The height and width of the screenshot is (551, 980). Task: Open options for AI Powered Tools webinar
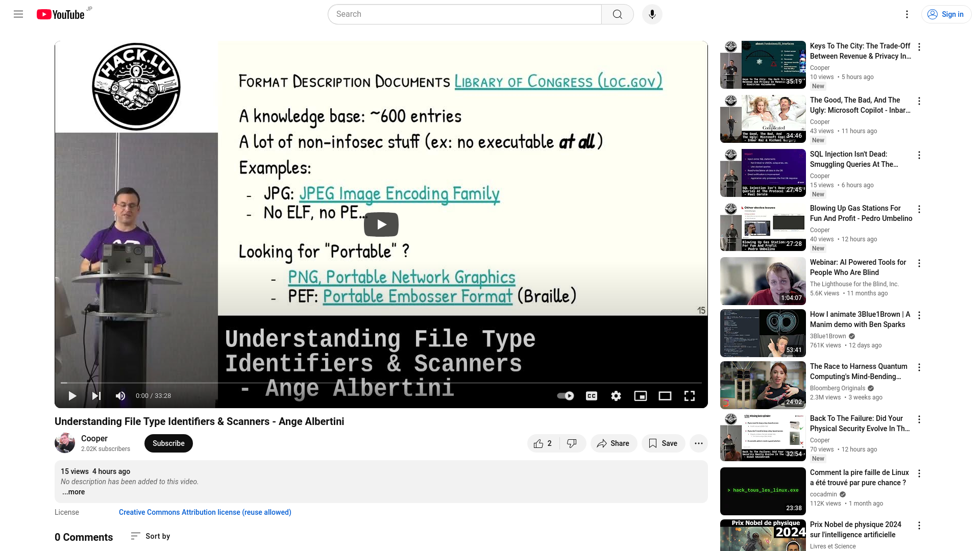point(919,263)
